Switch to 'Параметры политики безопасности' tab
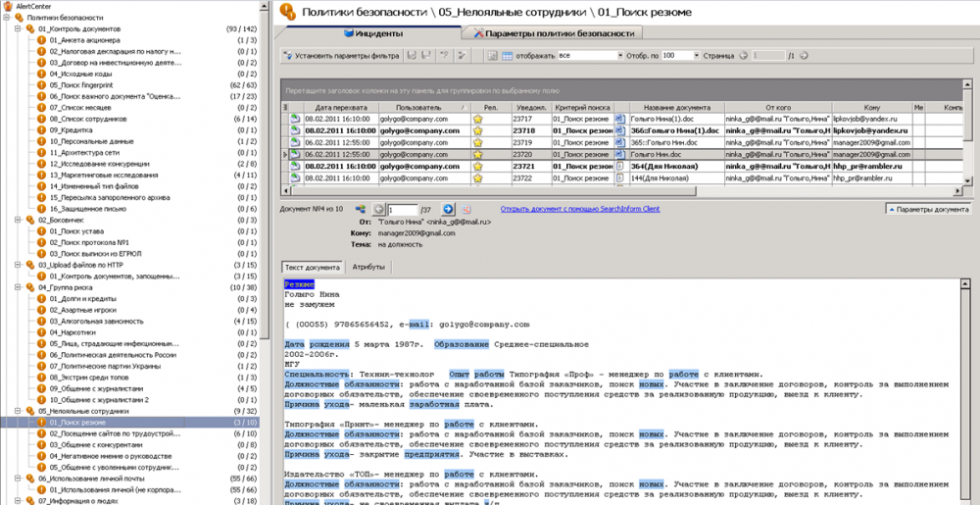 pos(554,33)
